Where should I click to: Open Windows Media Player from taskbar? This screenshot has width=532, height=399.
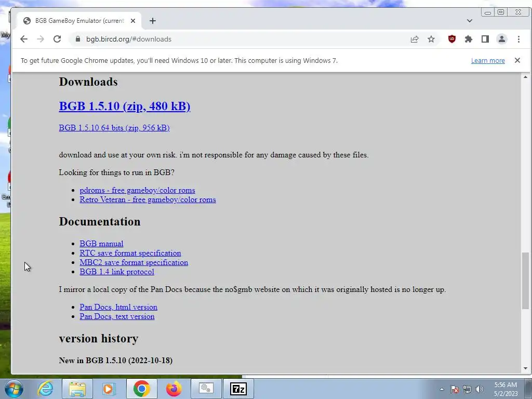click(x=109, y=389)
